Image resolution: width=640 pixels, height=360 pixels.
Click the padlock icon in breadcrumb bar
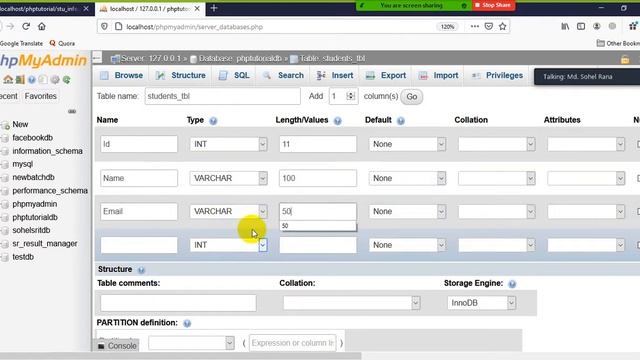625,59
